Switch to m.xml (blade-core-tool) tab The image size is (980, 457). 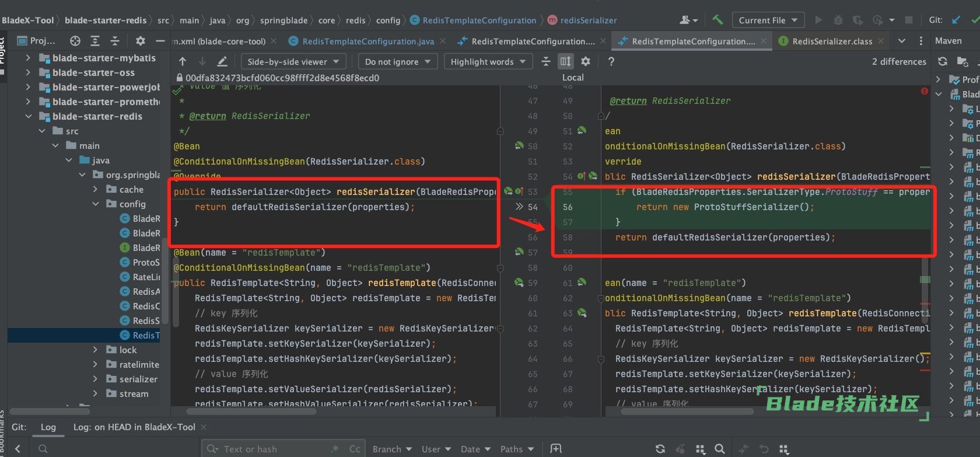(220, 41)
